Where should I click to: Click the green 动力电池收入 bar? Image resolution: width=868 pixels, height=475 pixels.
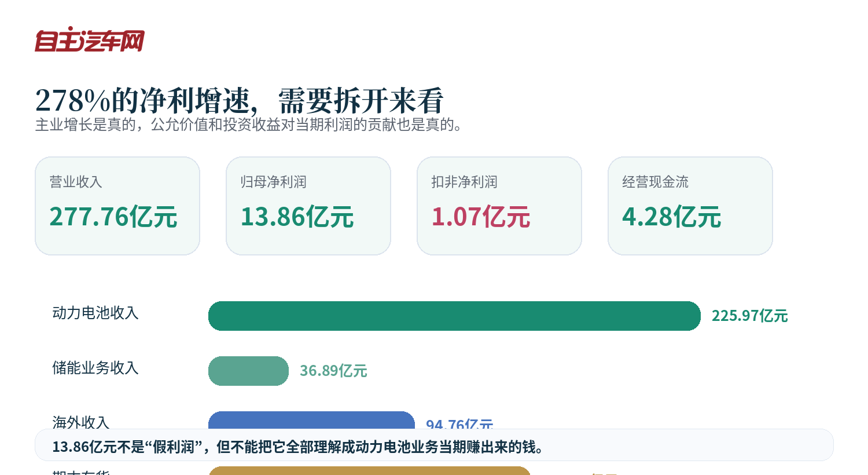tap(454, 316)
